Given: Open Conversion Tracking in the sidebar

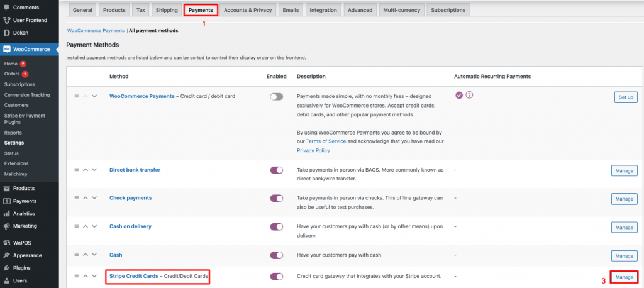Looking at the screenshot, I should (x=27, y=95).
